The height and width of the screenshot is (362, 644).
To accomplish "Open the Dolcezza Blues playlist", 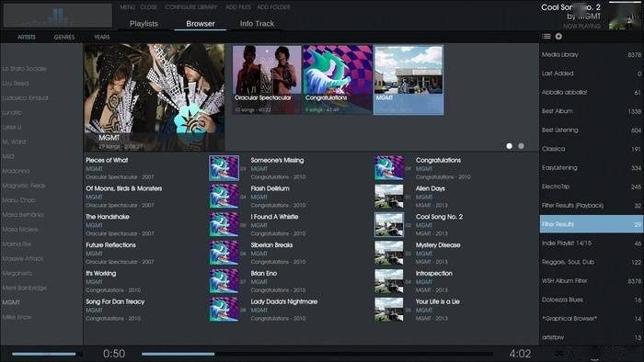I will 592,300.
